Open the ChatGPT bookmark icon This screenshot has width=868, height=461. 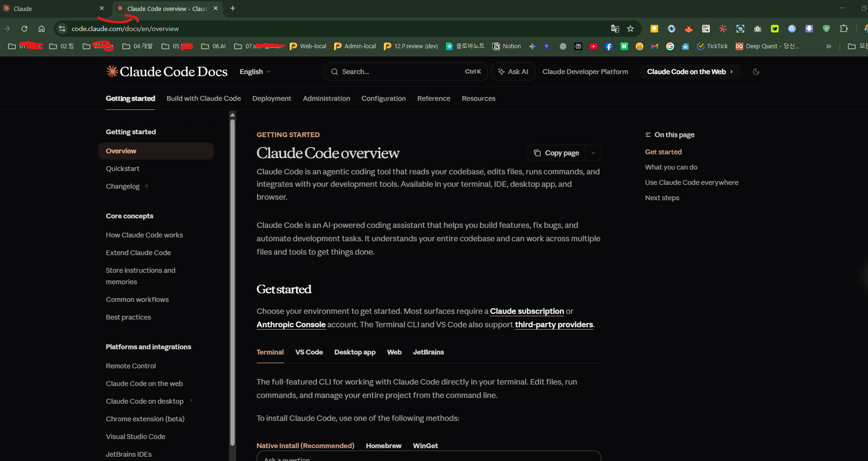pyautogui.click(x=563, y=46)
